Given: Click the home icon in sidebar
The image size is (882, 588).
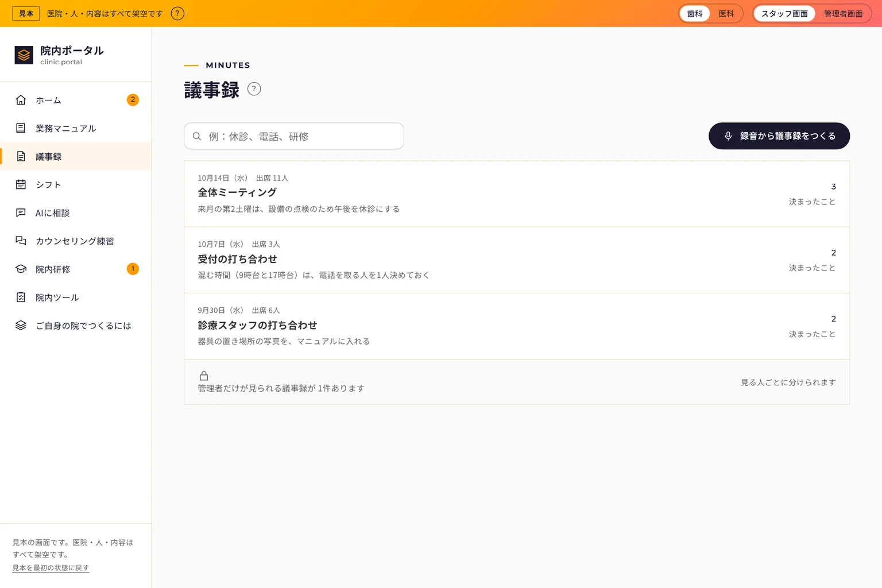Looking at the screenshot, I should coord(21,100).
